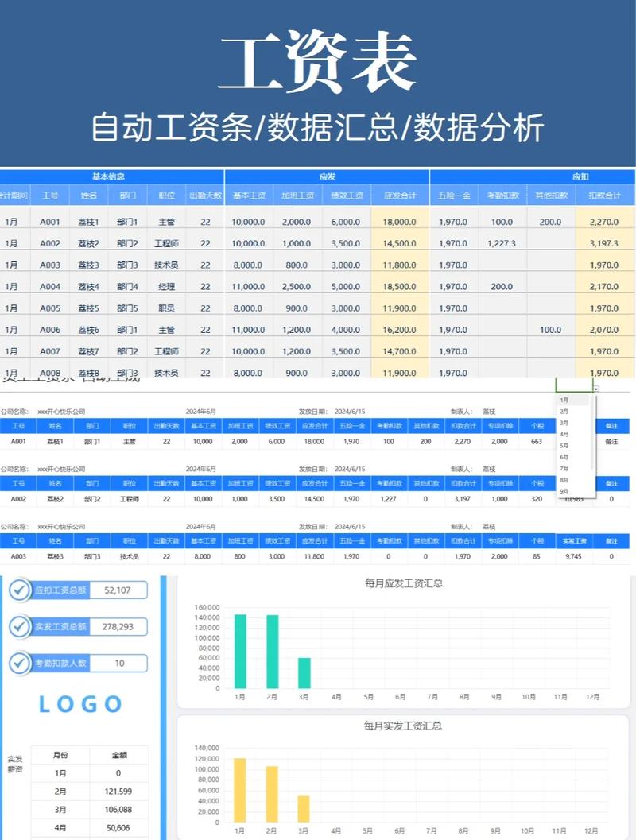Click the 1月 teal bar in 每月应发工资汇总
Image resolution: width=636 pixels, height=840 pixels.
tap(241, 652)
